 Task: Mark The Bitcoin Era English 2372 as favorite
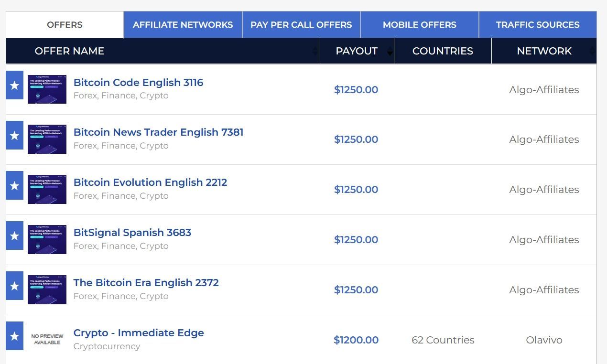[14, 286]
